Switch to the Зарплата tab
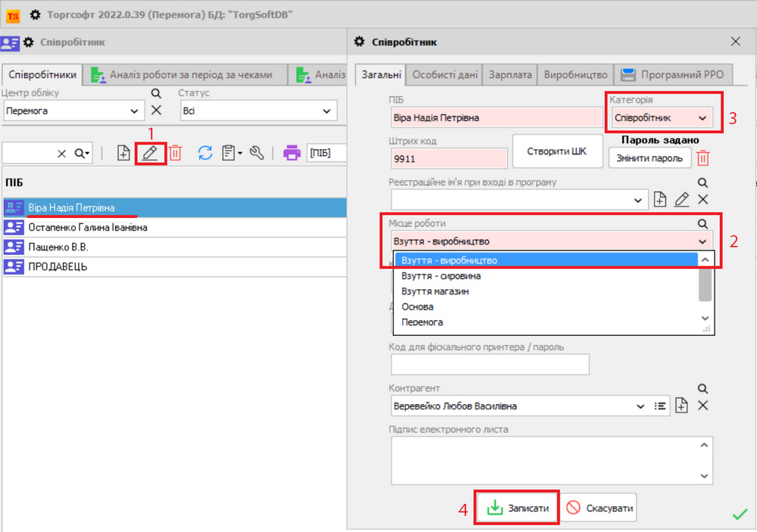Viewport: 757px width, 532px height. 509,75
